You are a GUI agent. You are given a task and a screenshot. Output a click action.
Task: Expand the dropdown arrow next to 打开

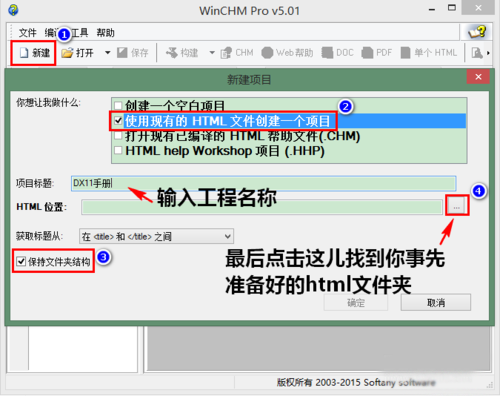point(107,53)
